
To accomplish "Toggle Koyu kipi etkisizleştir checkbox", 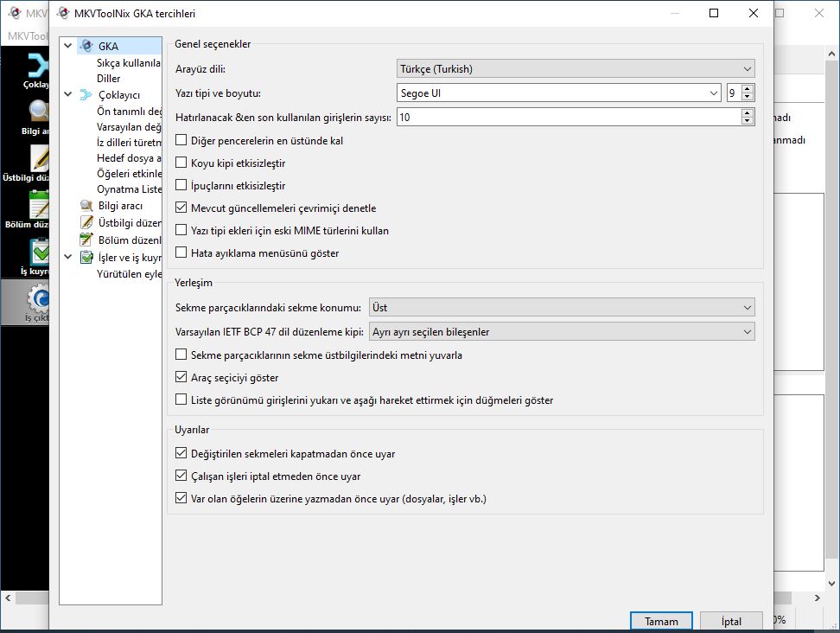I will [181, 163].
